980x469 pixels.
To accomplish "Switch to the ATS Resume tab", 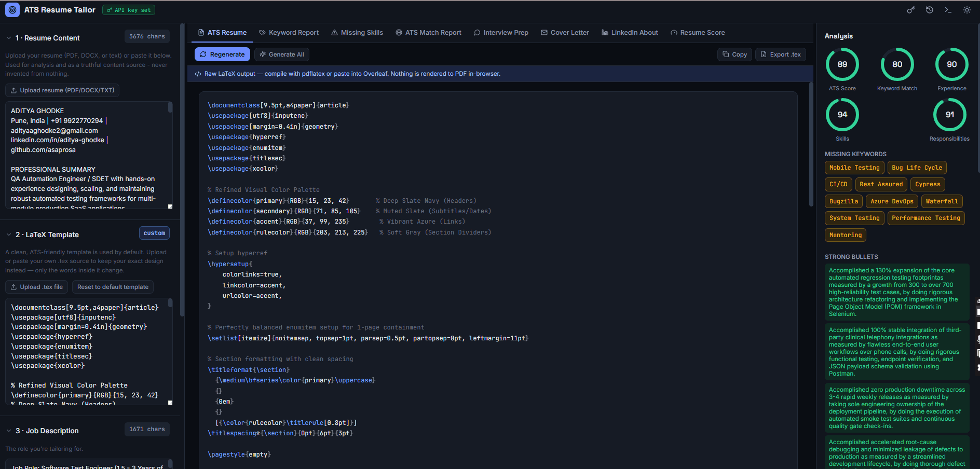I will pyautogui.click(x=222, y=32).
